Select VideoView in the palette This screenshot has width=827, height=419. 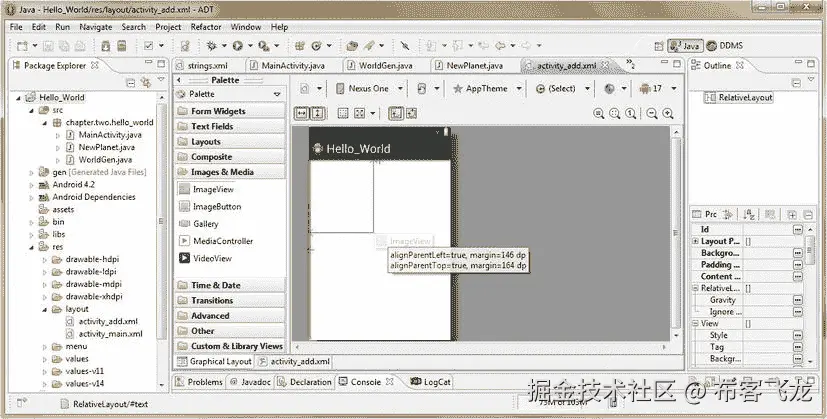[x=212, y=259]
